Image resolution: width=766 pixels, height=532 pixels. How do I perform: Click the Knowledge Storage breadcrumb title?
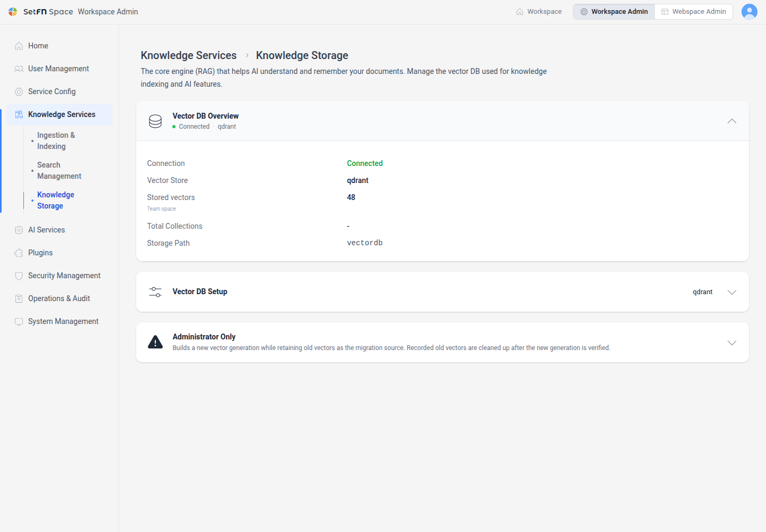point(302,55)
